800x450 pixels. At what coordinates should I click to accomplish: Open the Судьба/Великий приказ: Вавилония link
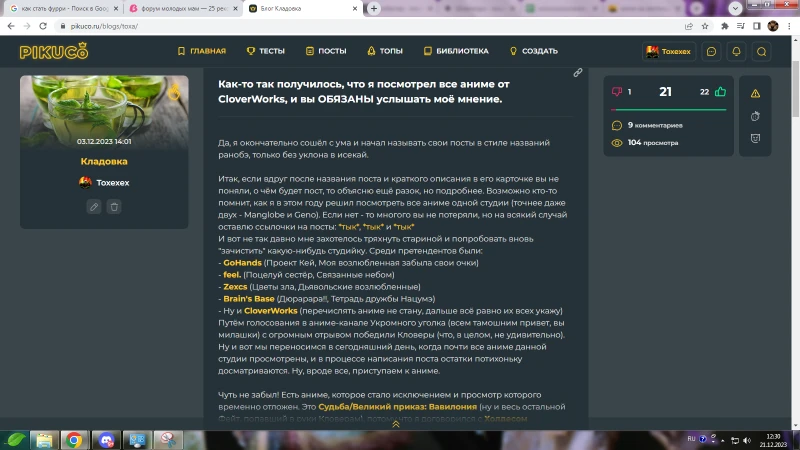(397, 407)
